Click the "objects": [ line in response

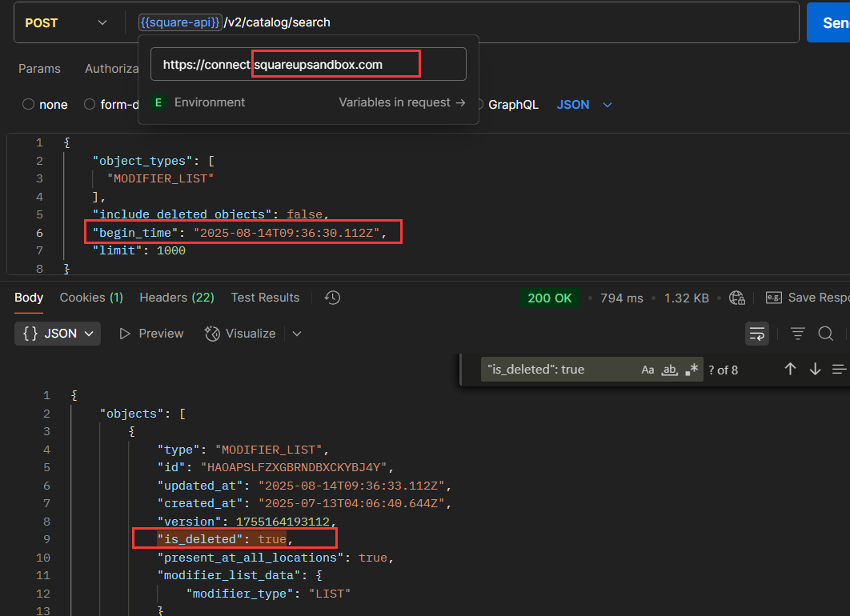point(142,414)
